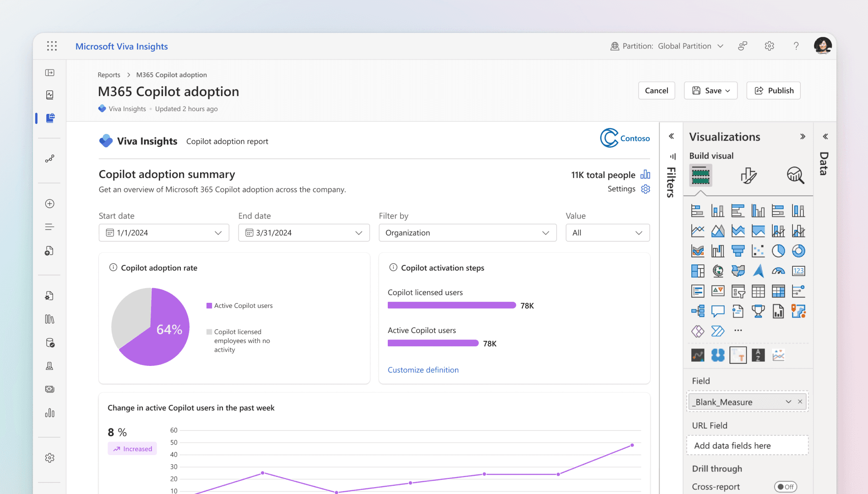Select the globe map visual
The image size is (868, 494).
pyautogui.click(x=717, y=271)
